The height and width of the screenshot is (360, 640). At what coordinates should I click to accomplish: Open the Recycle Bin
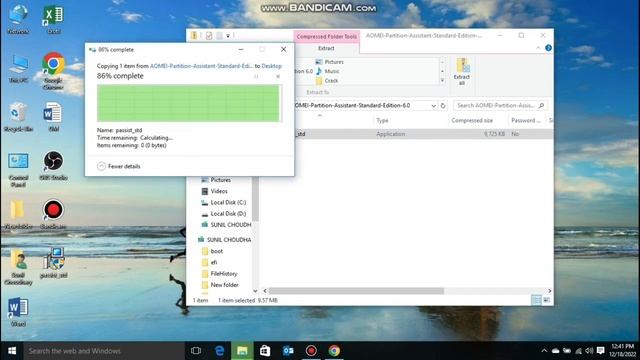18,117
